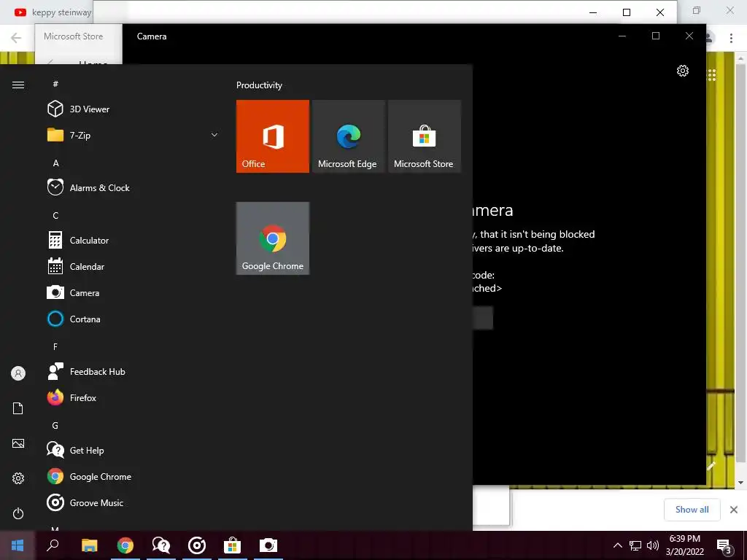Open Calculator from the app list
This screenshot has height=560, width=747.
tap(133, 241)
